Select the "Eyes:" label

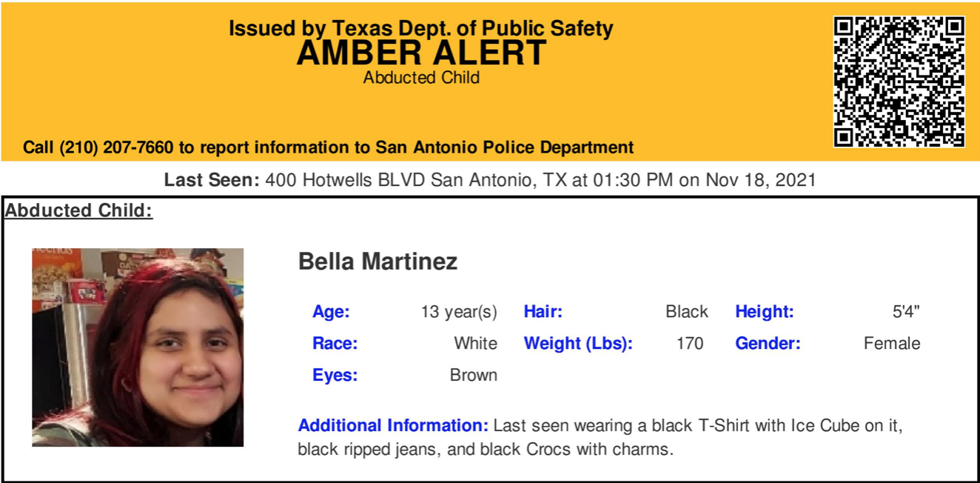point(335,376)
